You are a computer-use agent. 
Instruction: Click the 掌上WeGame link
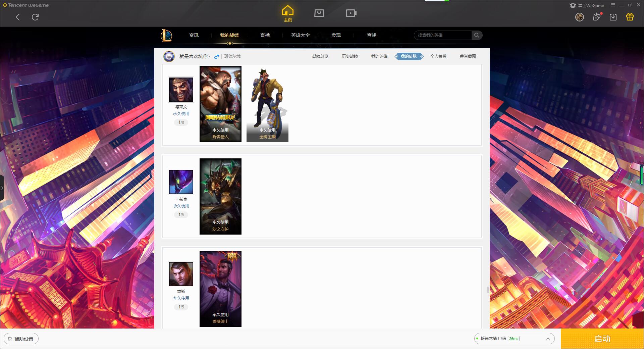point(587,5)
